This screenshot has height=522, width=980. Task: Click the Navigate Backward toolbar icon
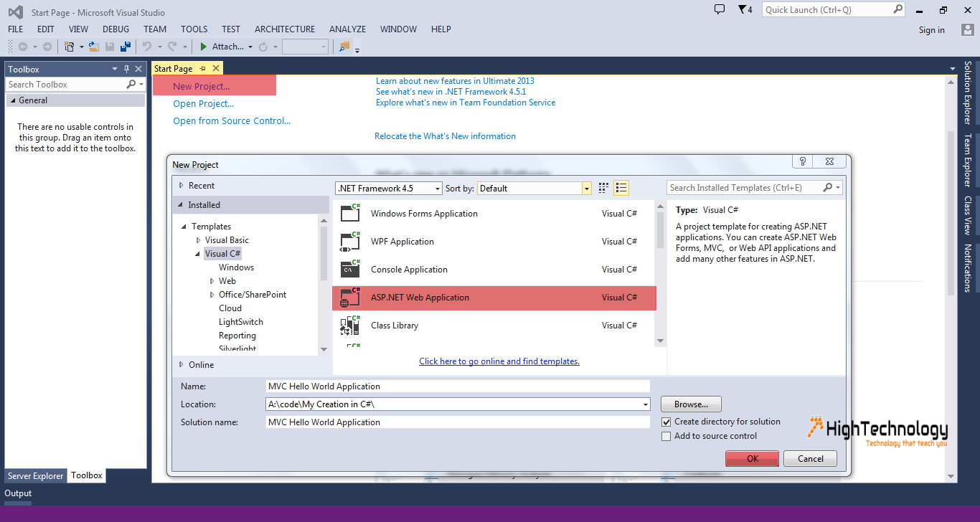(22, 47)
